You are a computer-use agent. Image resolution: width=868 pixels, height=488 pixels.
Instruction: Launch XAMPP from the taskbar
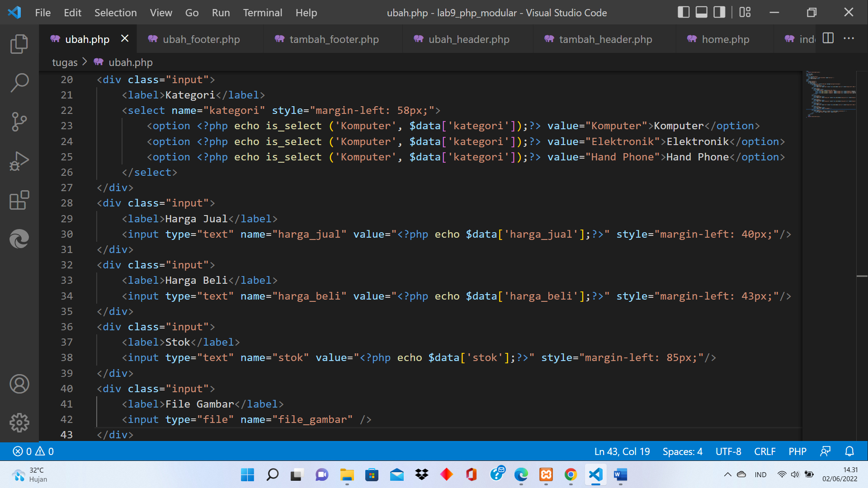[x=546, y=475]
